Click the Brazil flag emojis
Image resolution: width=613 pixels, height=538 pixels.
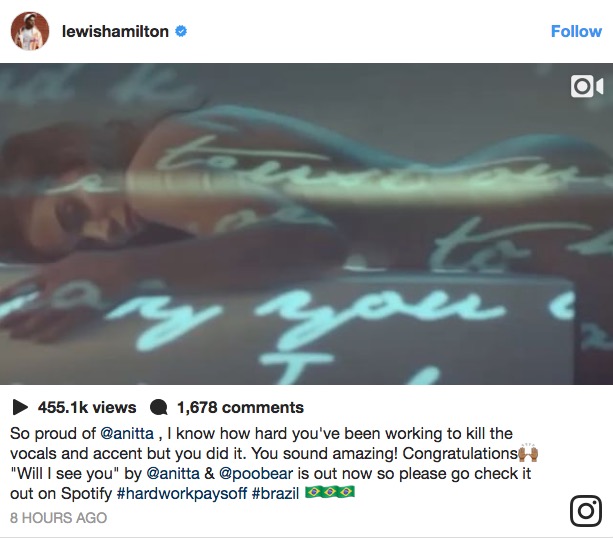pos(330,492)
